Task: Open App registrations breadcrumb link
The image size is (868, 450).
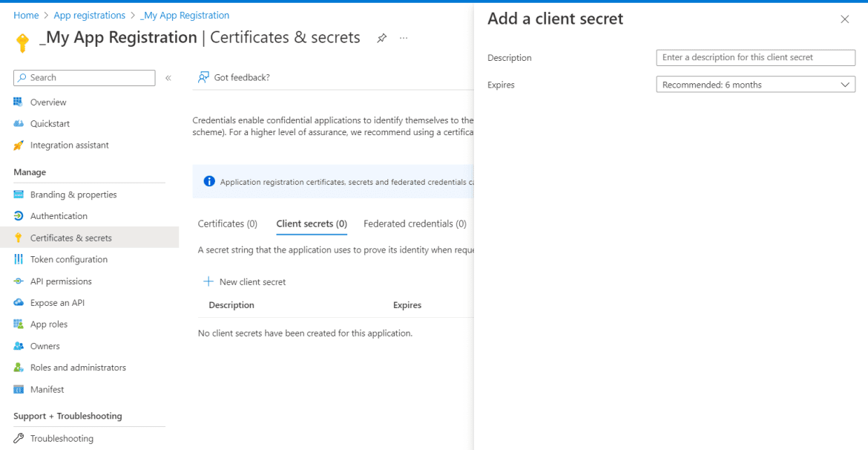Action: point(89,16)
